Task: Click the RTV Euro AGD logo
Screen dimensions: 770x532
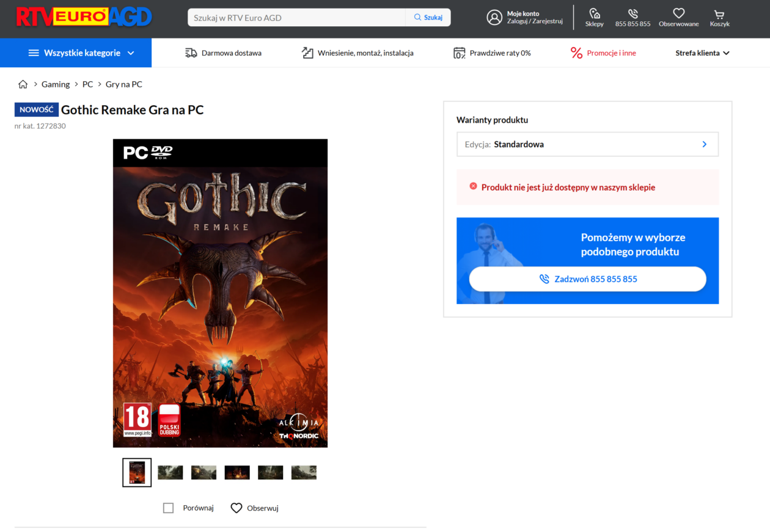Action: [84, 17]
